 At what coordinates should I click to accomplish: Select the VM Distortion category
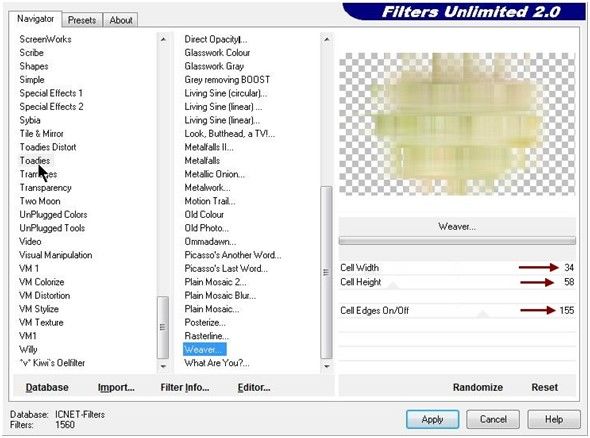(x=44, y=295)
